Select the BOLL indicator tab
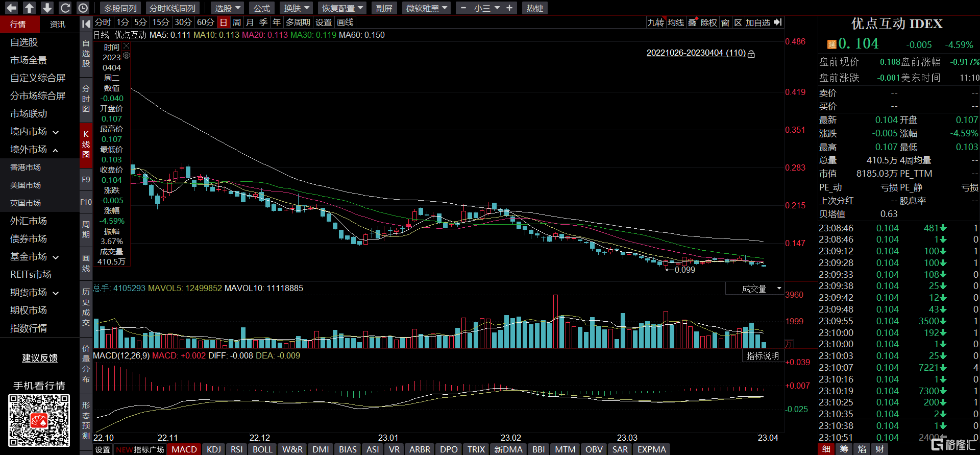Screen dimensions: 980x455 [x=262, y=449]
